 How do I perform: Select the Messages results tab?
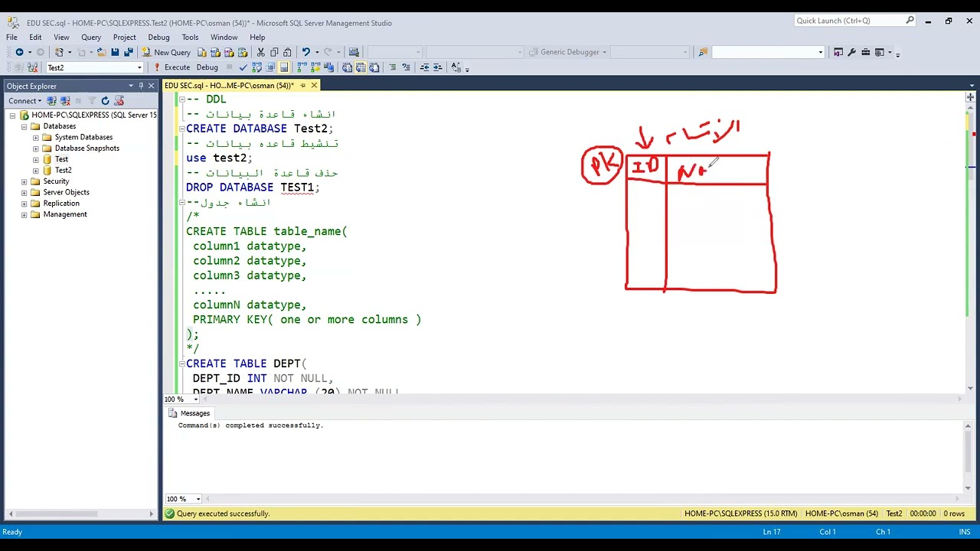[x=189, y=413]
